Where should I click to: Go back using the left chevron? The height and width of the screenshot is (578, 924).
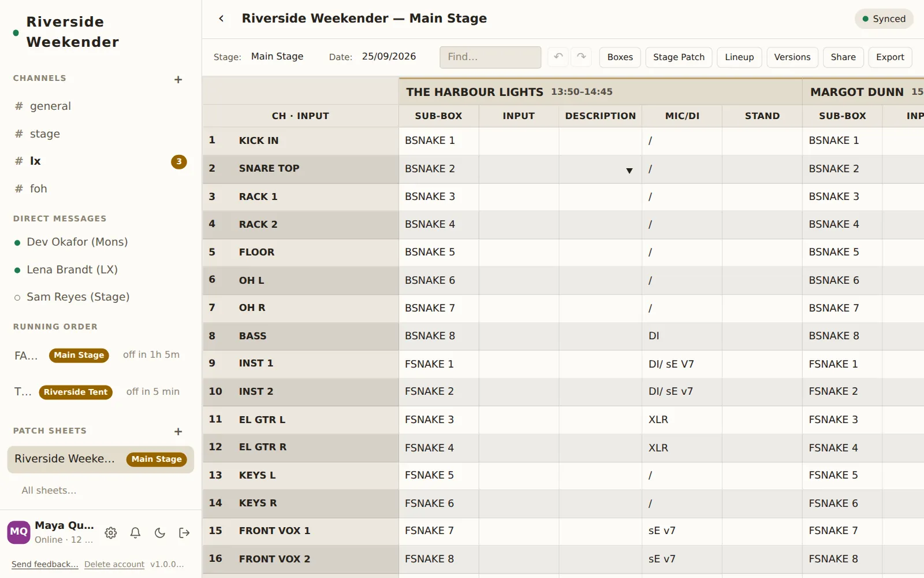click(x=221, y=18)
